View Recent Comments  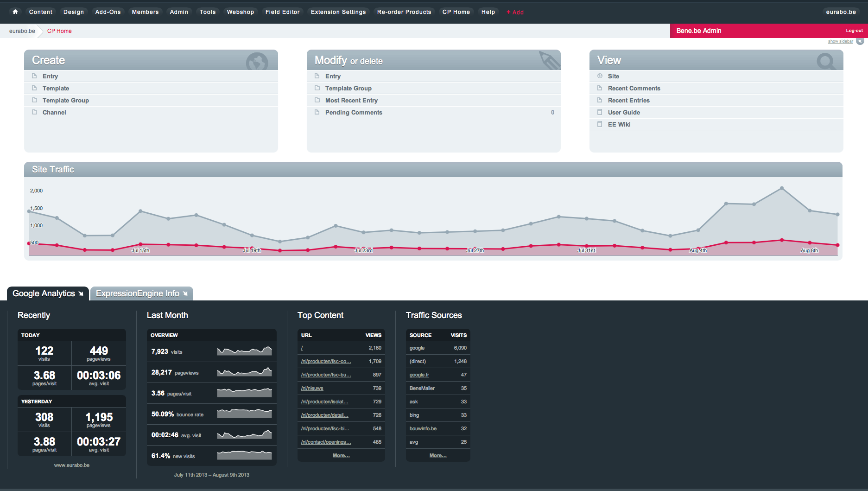click(634, 88)
